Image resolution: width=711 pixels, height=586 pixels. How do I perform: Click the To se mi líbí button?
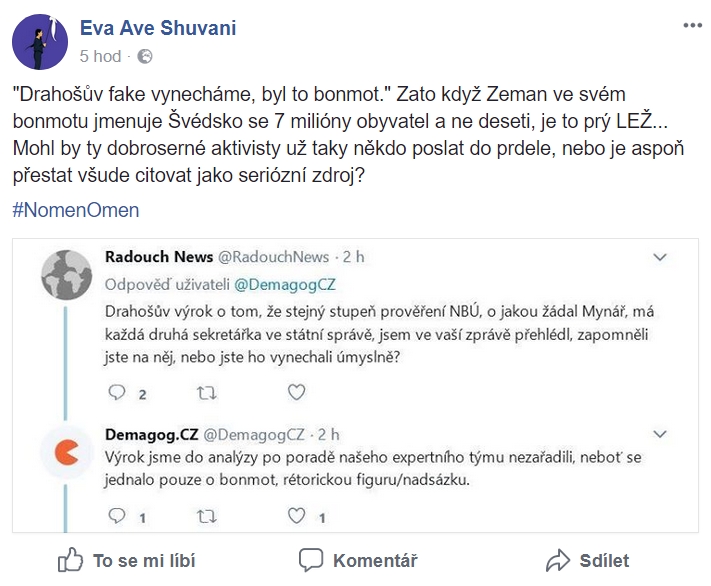(x=127, y=561)
